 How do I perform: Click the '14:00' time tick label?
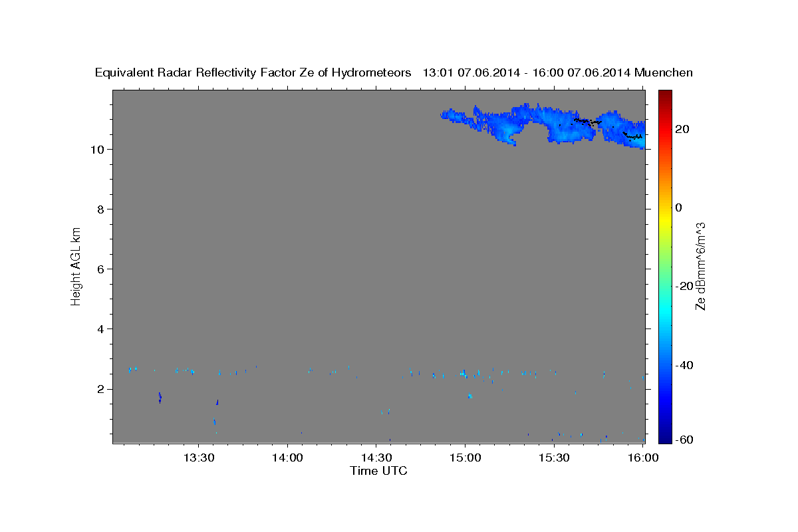pos(287,458)
